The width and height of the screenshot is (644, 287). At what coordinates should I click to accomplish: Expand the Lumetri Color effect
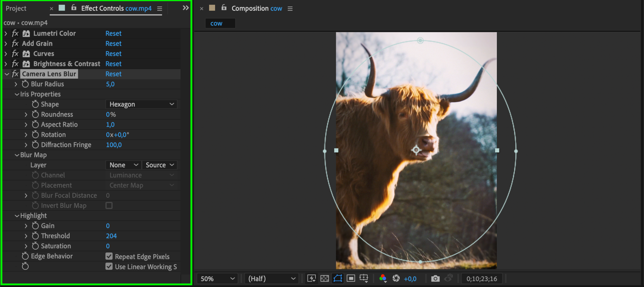6,33
